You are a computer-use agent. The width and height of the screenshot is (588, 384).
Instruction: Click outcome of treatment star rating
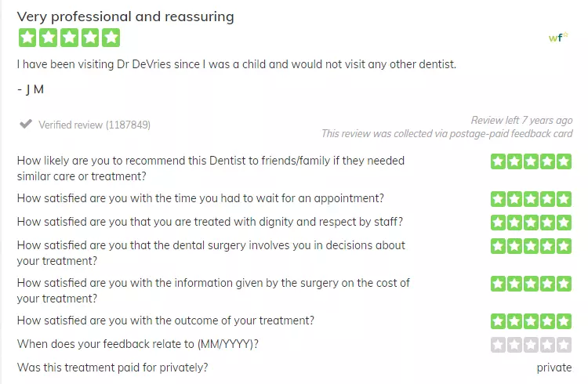(531, 321)
